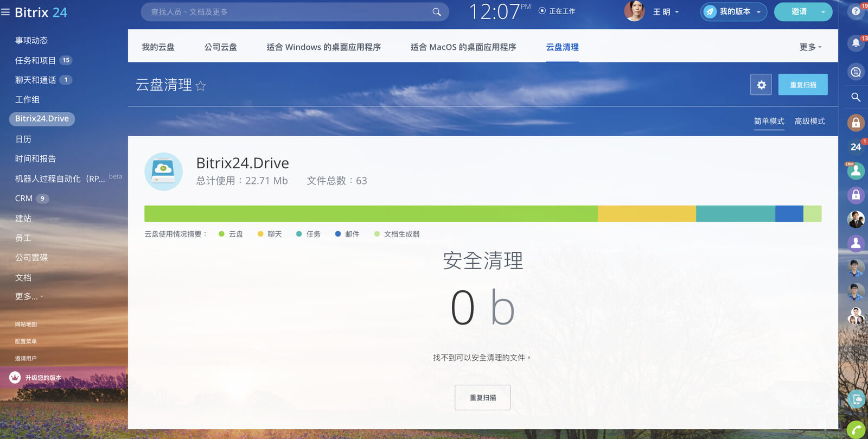The width and height of the screenshot is (868, 439).
Task: Open 任务和项目 in sidebar
Action: click(x=35, y=60)
